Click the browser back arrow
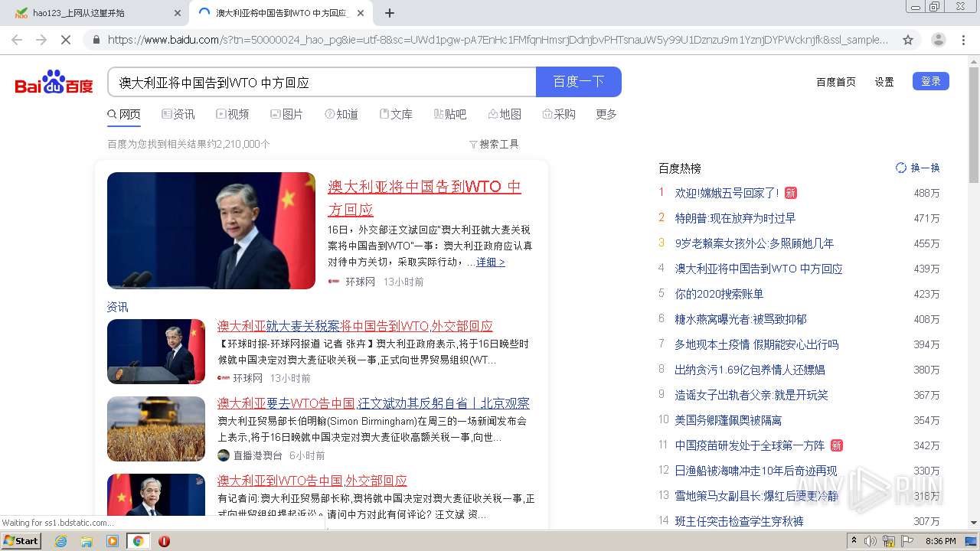The width and height of the screenshot is (980, 551). point(17,40)
